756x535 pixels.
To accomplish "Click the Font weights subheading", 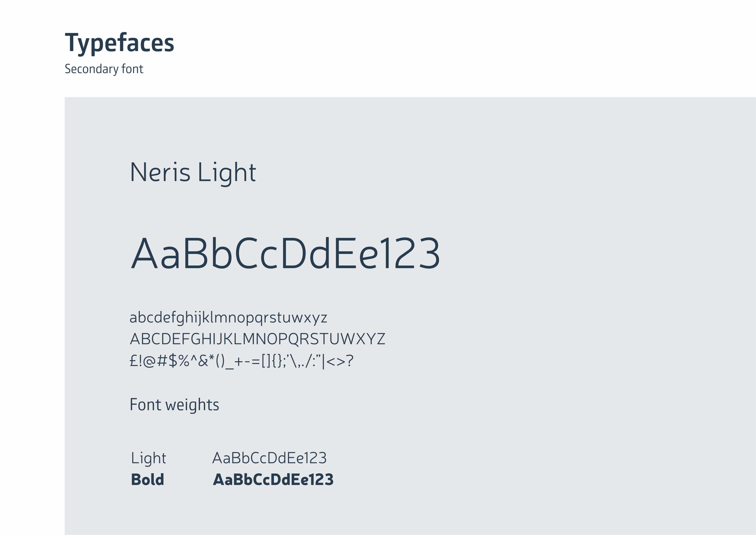I will 174,405.
